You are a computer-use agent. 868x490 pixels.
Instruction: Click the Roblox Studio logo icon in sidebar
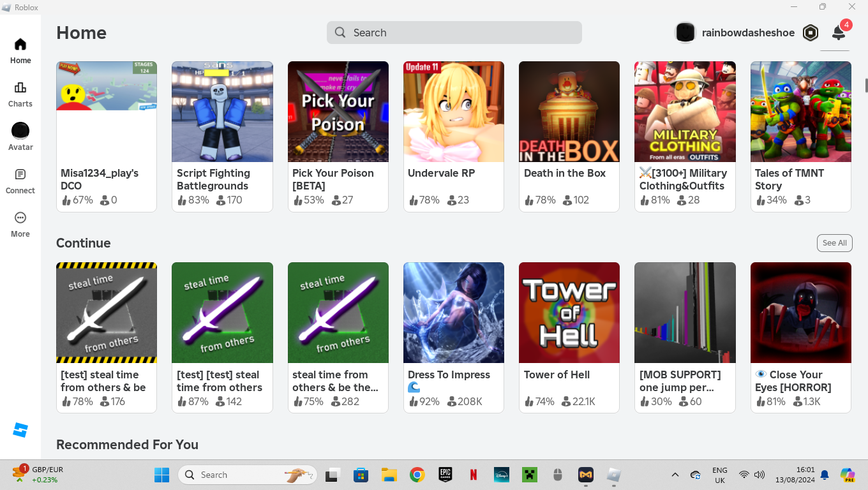20,430
